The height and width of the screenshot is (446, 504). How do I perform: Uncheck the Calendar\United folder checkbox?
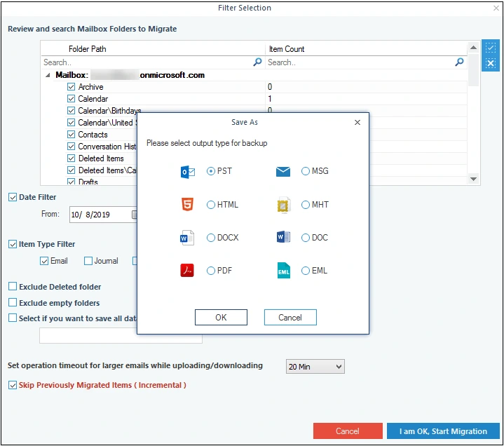(x=71, y=123)
